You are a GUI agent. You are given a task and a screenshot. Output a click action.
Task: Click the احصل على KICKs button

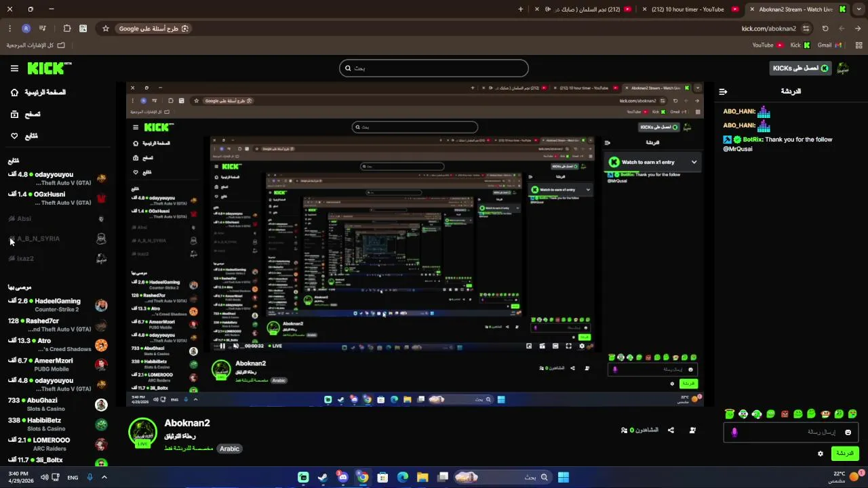click(x=801, y=68)
